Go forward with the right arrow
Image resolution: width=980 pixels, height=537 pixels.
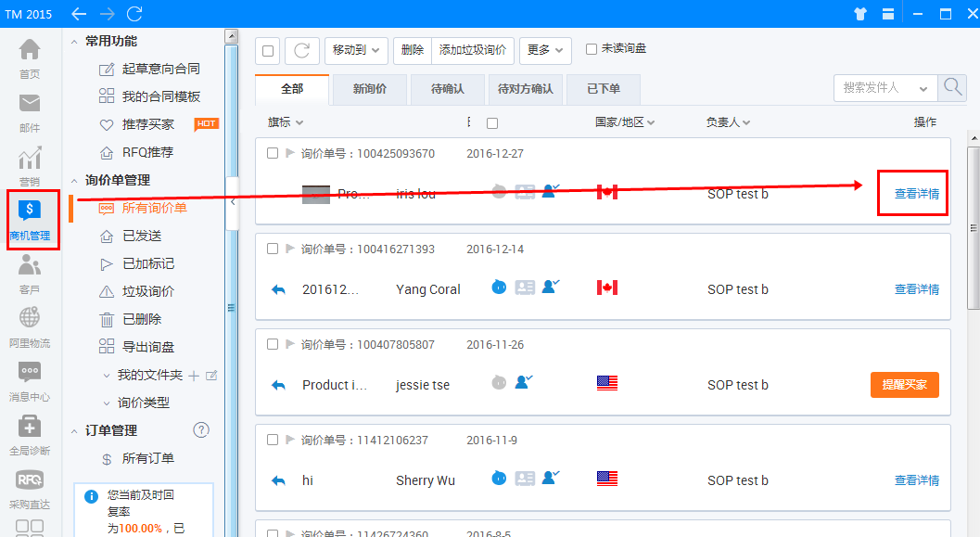107,14
